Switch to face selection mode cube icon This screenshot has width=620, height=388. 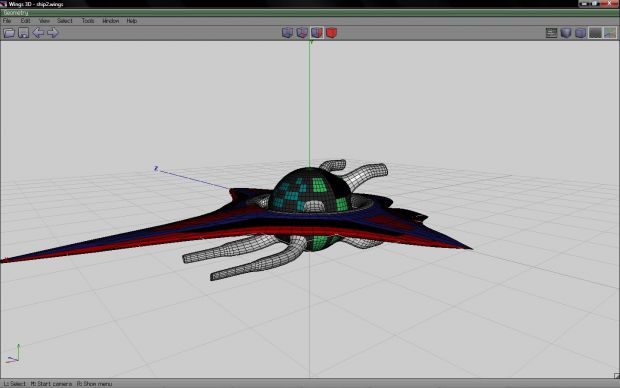317,33
